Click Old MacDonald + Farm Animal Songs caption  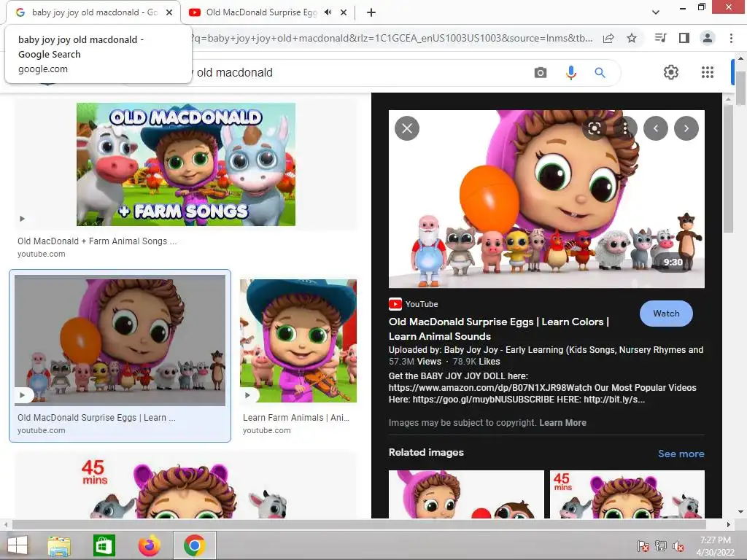(97, 241)
